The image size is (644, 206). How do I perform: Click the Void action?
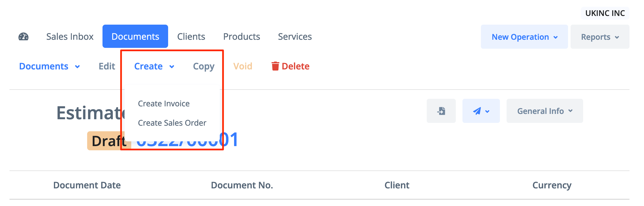(243, 66)
